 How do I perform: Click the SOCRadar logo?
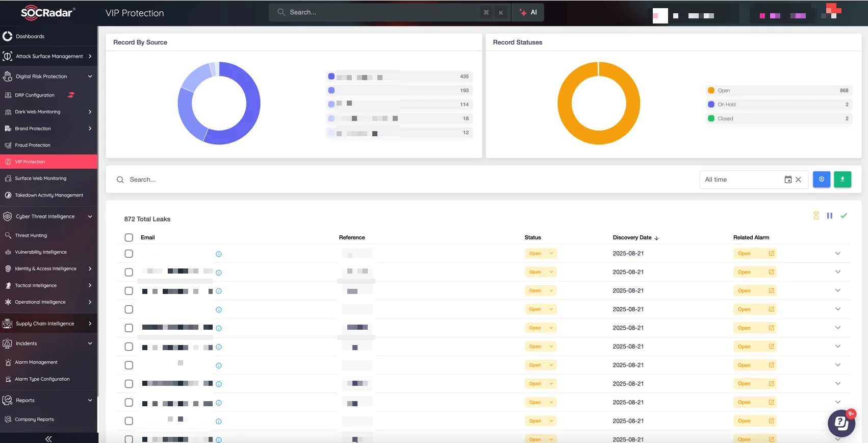pyautogui.click(x=48, y=13)
